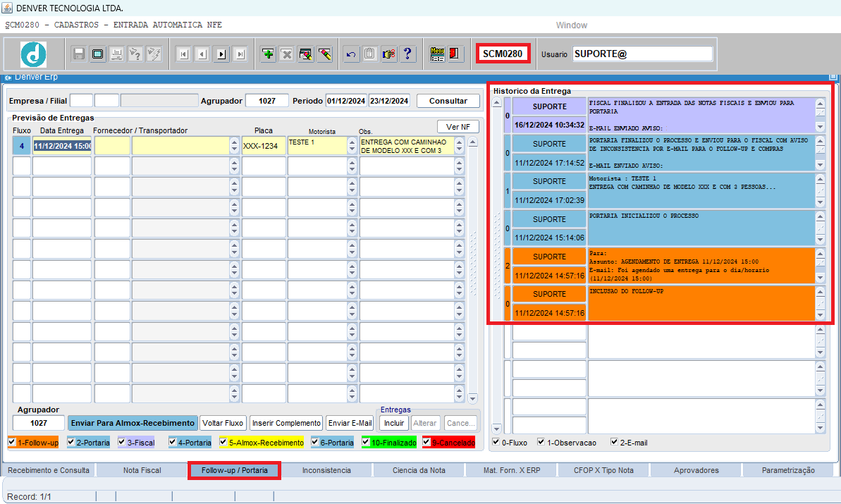This screenshot has width=841, height=504.
Task: Click the Inserir Complemento button
Action: pyautogui.click(x=286, y=423)
